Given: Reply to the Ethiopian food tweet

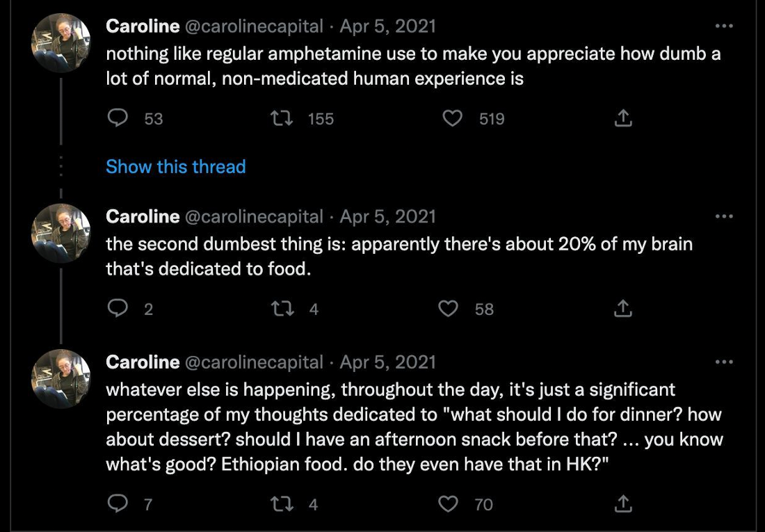Looking at the screenshot, I should click(117, 504).
